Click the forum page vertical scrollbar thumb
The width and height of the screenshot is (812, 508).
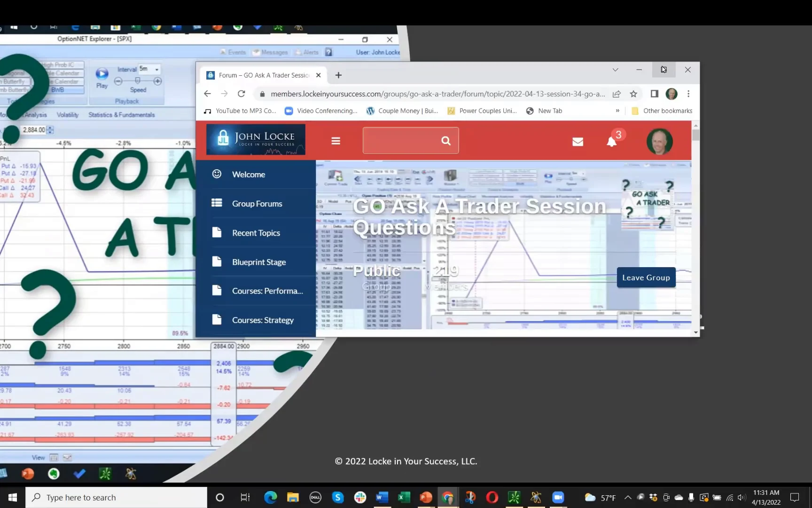(695, 135)
